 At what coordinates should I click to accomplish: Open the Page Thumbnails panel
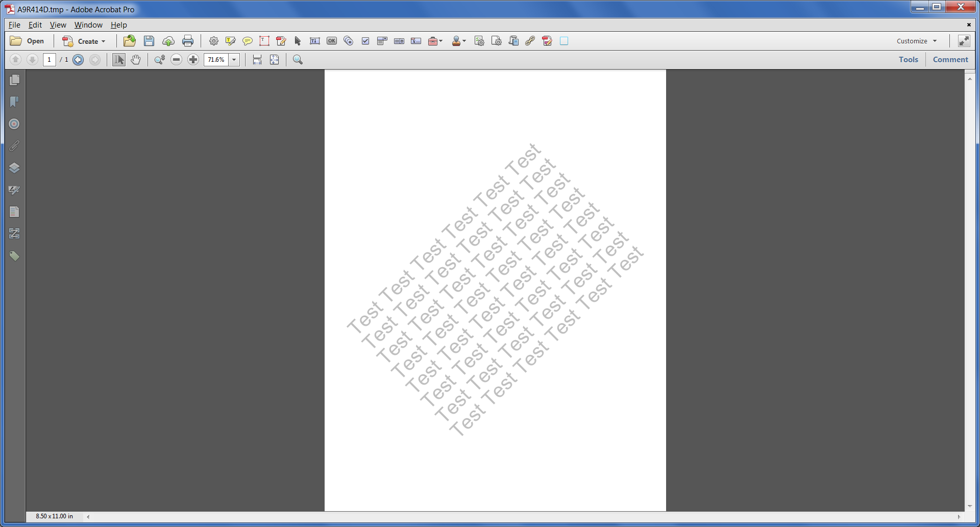click(x=14, y=80)
